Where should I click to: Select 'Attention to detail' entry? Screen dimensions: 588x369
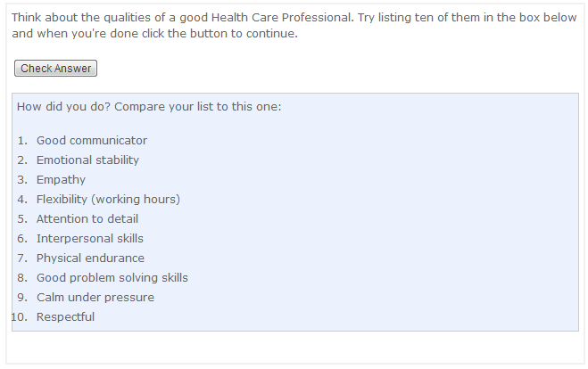click(x=87, y=218)
